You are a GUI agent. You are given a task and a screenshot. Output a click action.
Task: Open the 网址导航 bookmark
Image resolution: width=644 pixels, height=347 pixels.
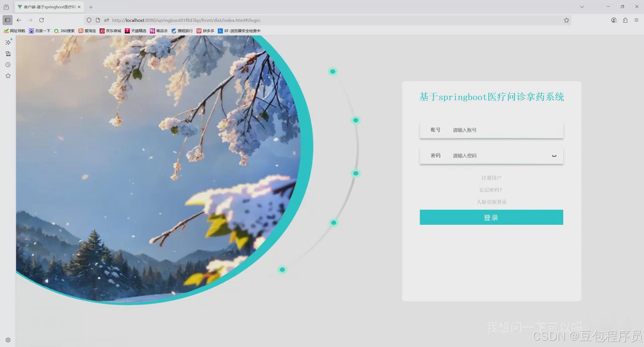14,31
